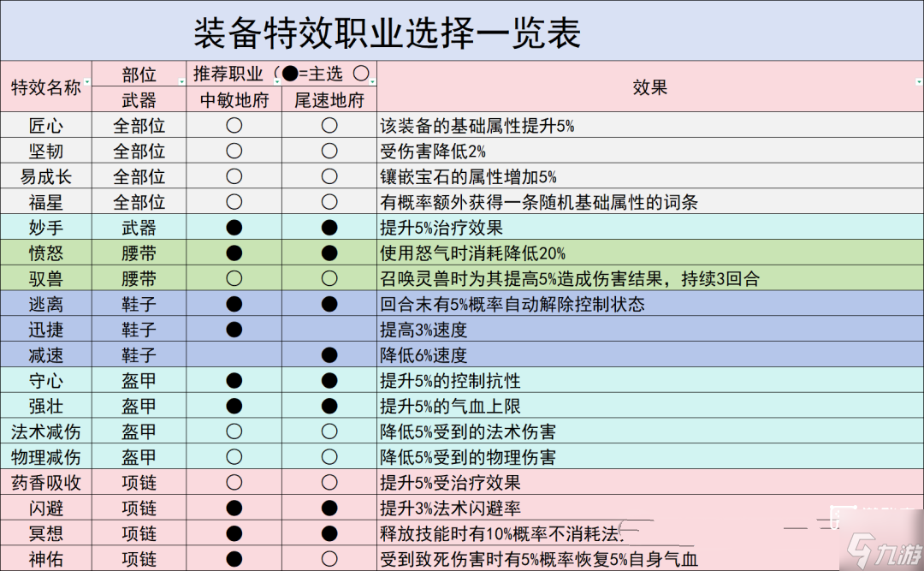
Task: Select the hollow circle under 中敏地府 in 驭兽 row
Action: click(x=234, y=278)
